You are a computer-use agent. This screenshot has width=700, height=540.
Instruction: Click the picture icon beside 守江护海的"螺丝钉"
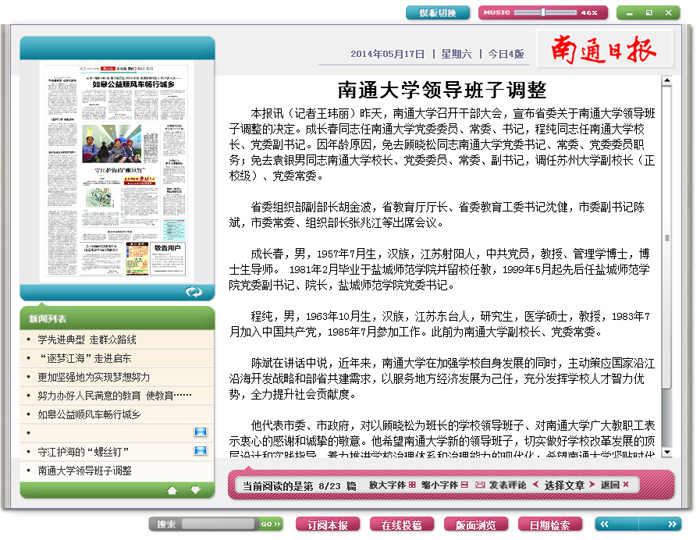pos(200,451)
